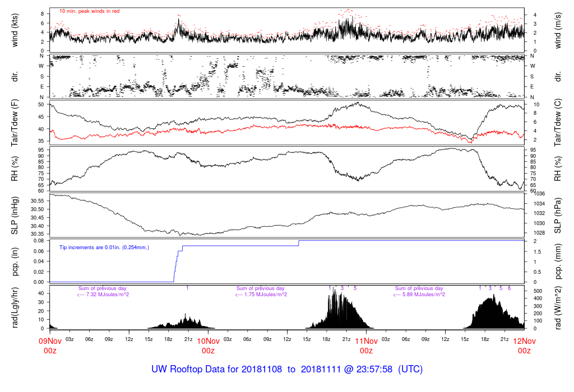Screen dimensions: 574x392
Task: Click the "5.89 MJoules/m^2" daily sum text
Action: tap(424, 295)
